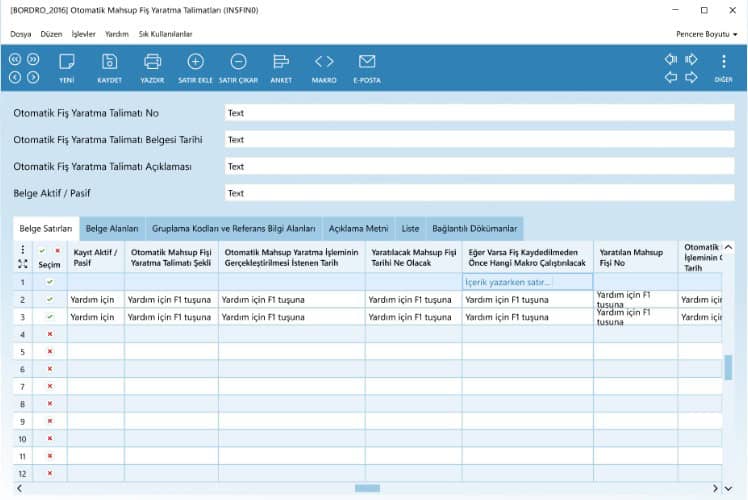Toggle the selection checkmark in row 2

coord(49,299)
